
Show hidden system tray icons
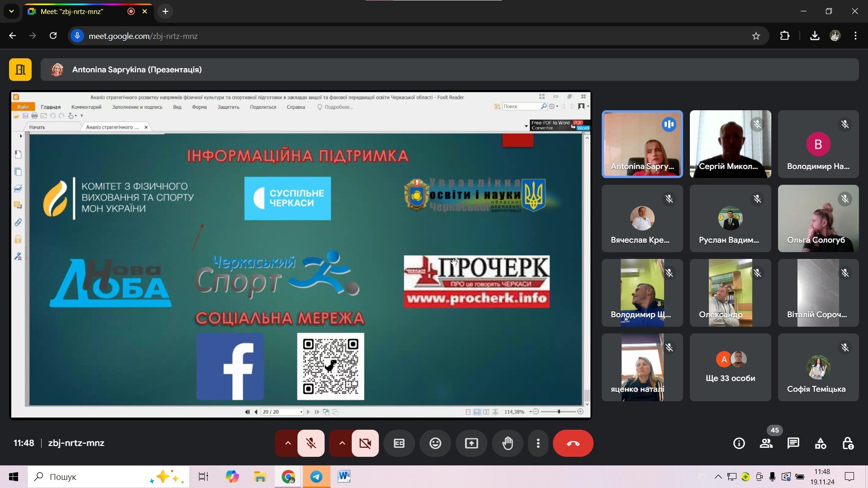pyautogui.click(x=718, y=477)
